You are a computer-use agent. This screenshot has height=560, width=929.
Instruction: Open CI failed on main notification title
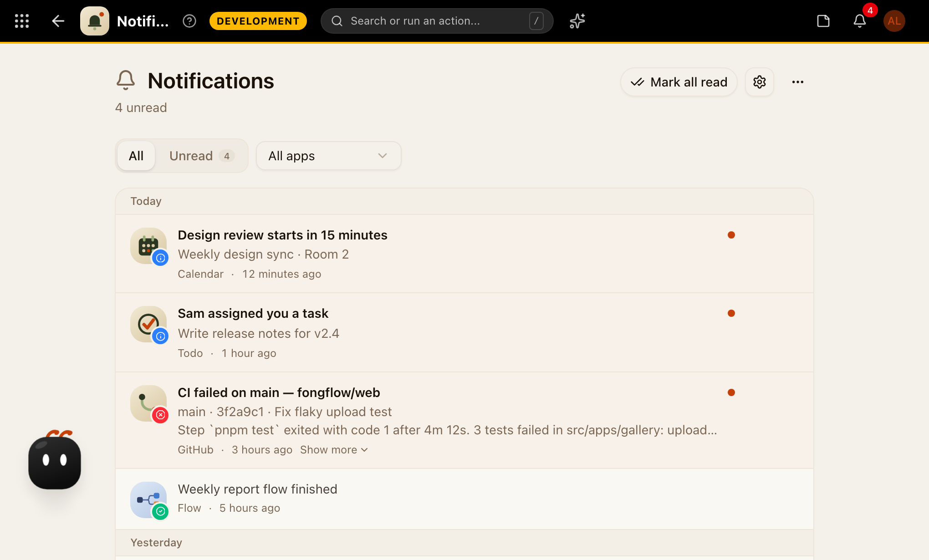(279, 392)
